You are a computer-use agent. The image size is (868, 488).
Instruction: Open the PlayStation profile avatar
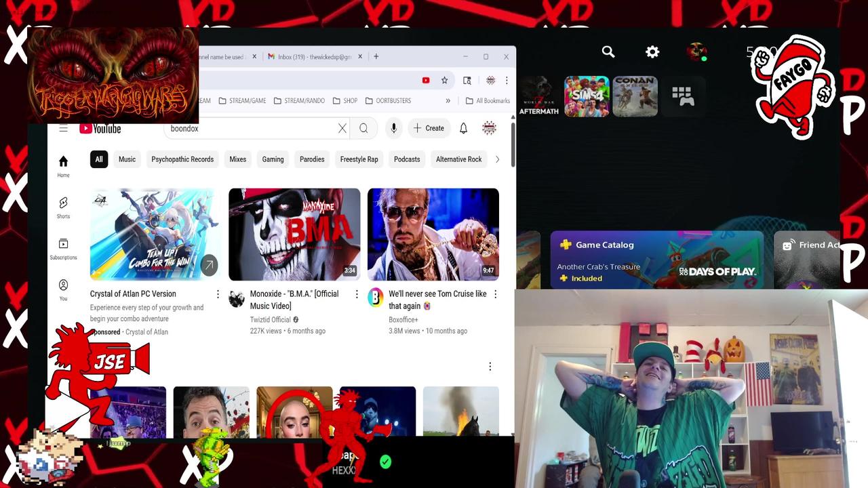[696, 52]
